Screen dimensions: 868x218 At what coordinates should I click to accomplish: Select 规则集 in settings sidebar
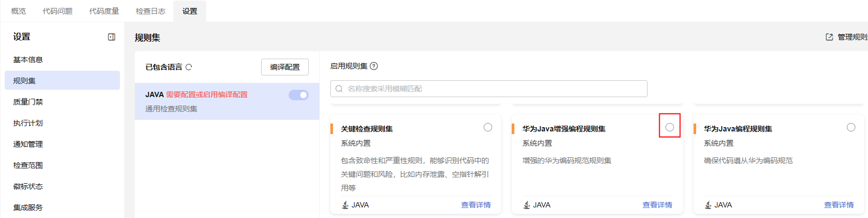click(62, 81)
